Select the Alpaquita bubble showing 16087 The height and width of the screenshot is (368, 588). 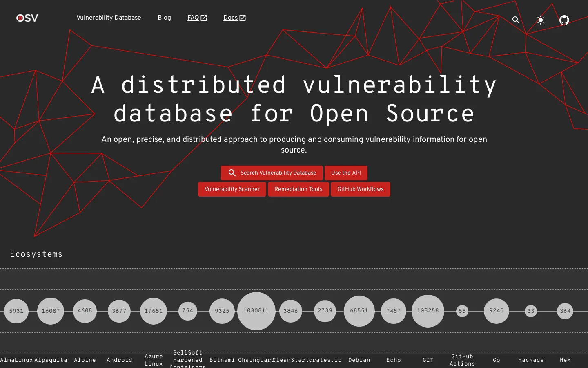[x=51, y=311]
